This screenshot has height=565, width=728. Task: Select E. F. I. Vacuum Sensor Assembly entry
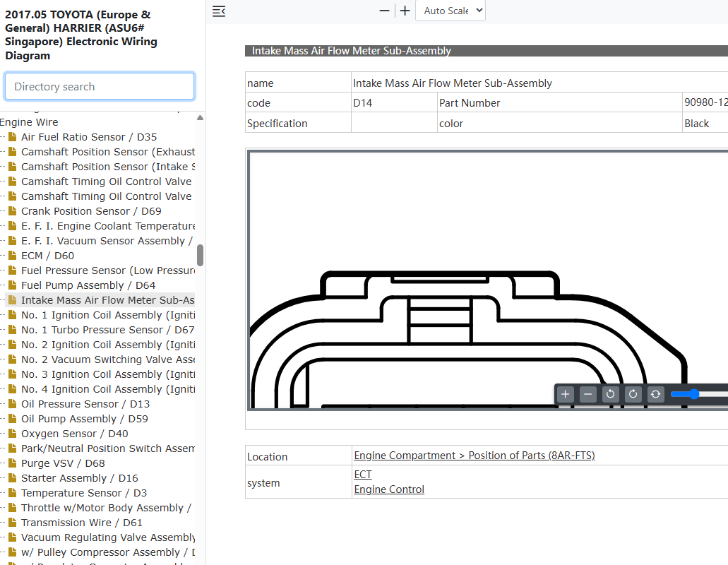[107, 241]
